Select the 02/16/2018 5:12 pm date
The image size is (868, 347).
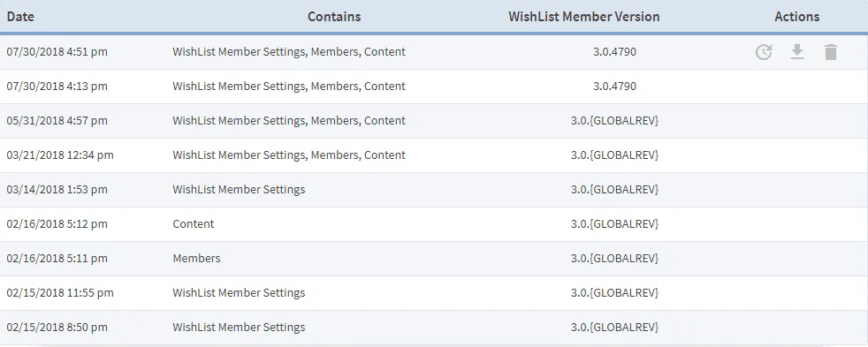pyautogui.click(x=57, y=223)
